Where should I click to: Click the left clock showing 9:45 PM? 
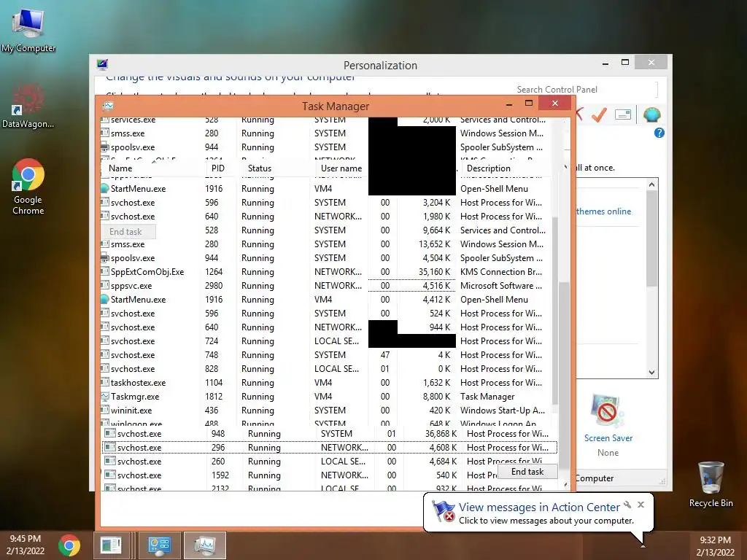coord(25,545)
